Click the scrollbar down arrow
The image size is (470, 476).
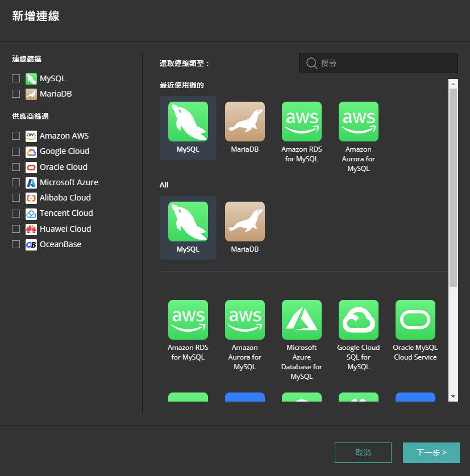point(453,396)
